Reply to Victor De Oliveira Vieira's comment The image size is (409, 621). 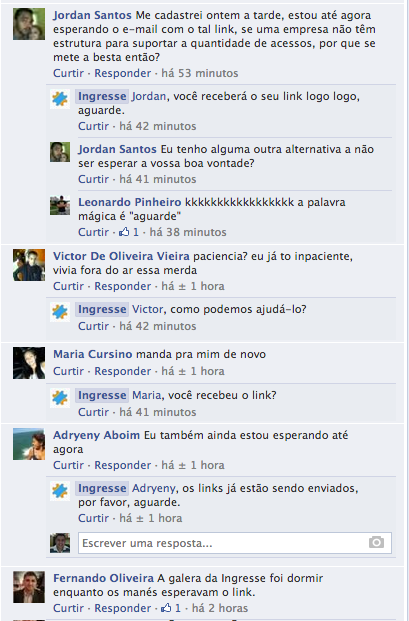pos(123,286)
